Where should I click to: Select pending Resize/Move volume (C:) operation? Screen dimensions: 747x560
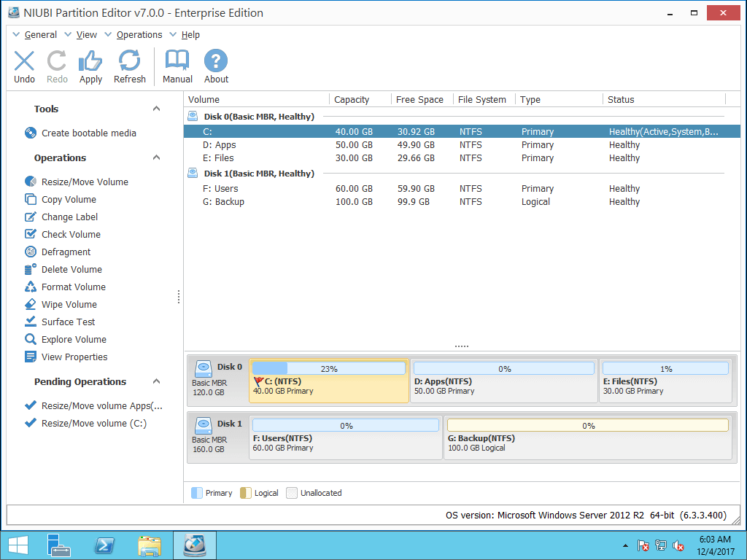tap(86, 424)
